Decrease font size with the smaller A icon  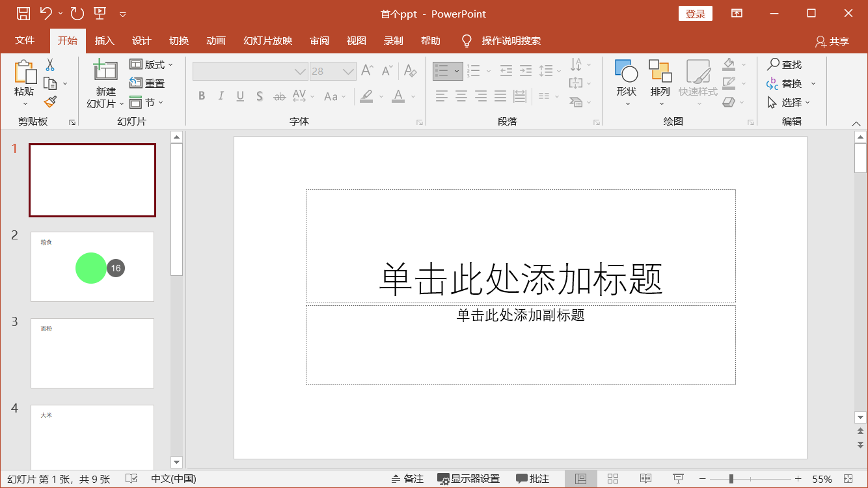388,70
